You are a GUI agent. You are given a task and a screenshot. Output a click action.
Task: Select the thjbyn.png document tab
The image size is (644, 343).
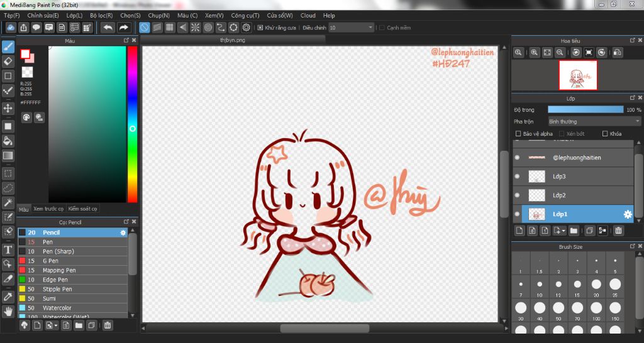click(x=233, y=40)
